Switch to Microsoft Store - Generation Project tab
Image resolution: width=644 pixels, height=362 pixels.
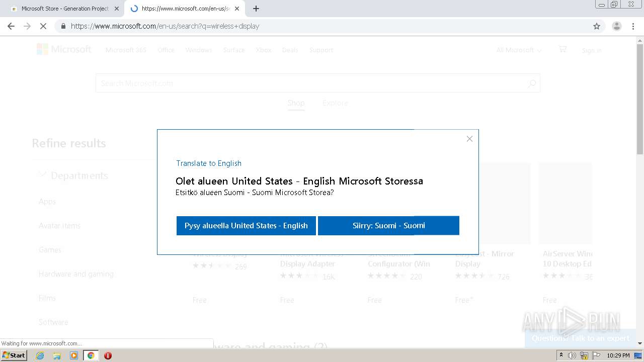[64, 9]
